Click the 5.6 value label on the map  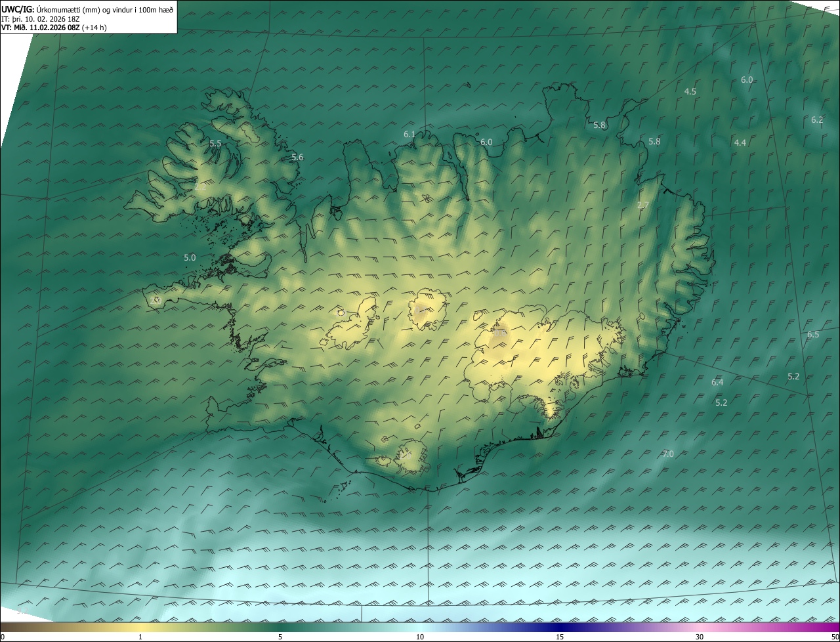click(297, 157)
